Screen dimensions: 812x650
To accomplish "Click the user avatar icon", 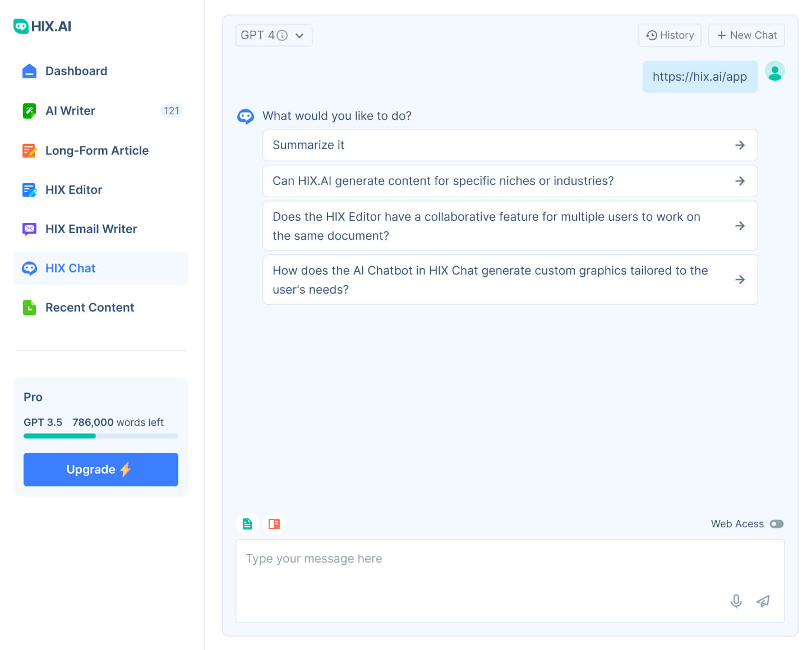I will [x=775, y=71].
